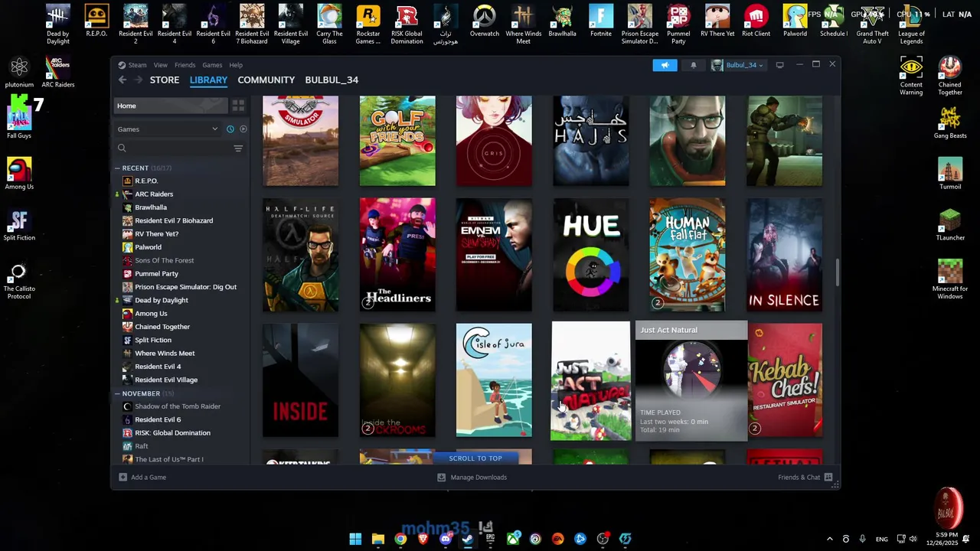This screenshot has width=980, height=551.
Task: Select Shadow of the Tomb Raider entry
Action: (178, 406)
